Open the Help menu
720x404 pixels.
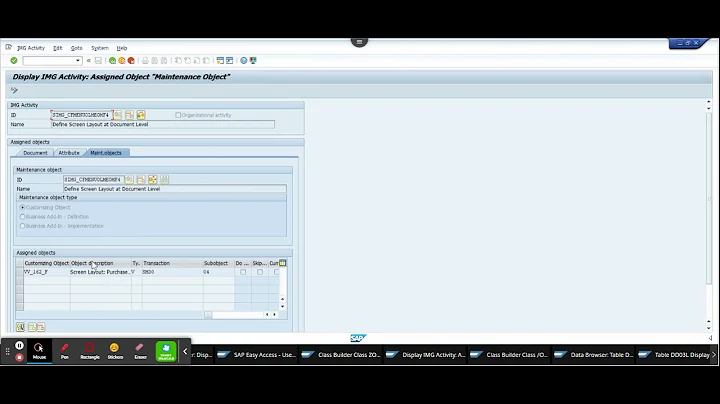(x=122, y=48)
